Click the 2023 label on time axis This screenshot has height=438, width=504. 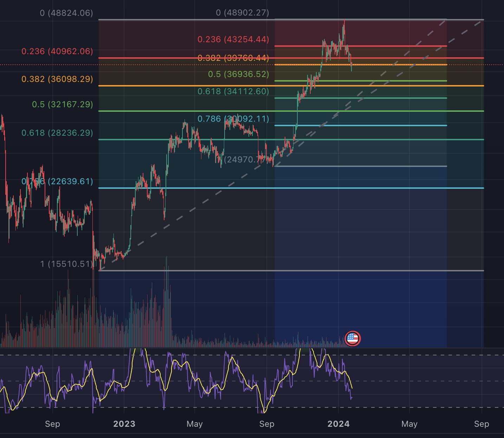[x=124, y=424]
